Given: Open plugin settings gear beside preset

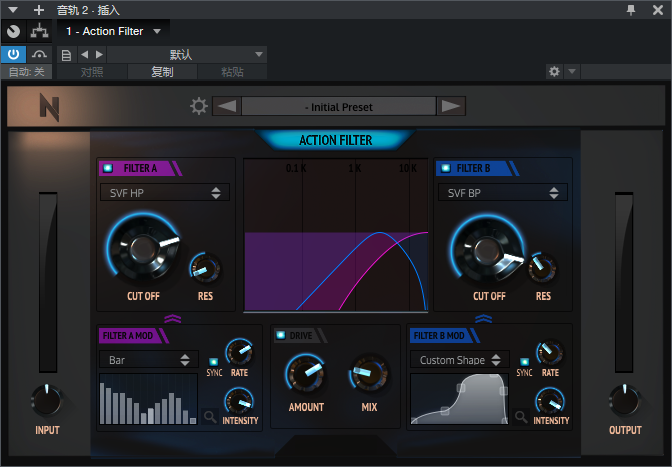Looking at the screenshot, I should coord(199,106).
